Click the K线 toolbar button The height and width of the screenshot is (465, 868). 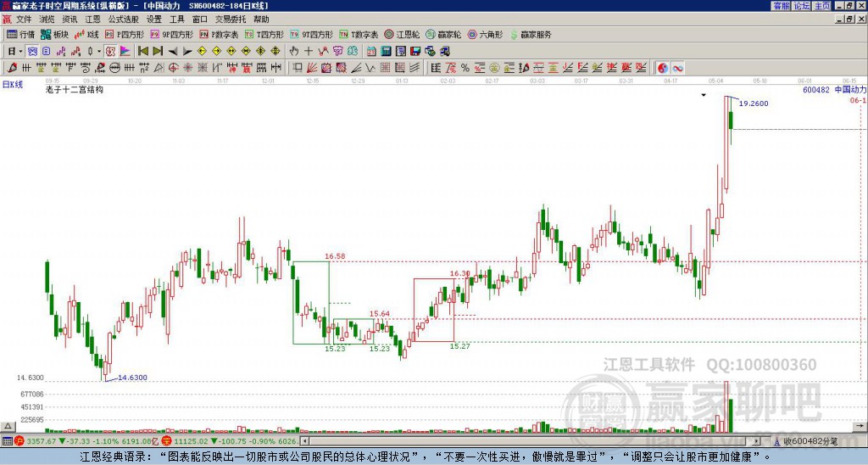pyautogui.click(x=86, y=34)
